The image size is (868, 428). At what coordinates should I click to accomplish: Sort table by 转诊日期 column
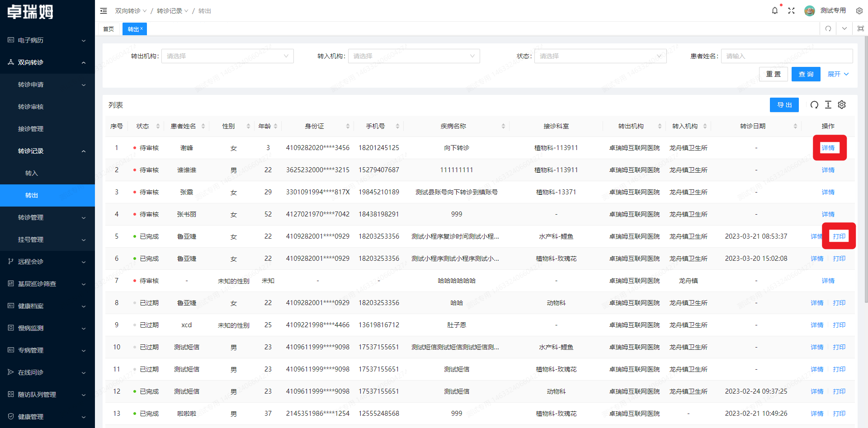(795, 126)
